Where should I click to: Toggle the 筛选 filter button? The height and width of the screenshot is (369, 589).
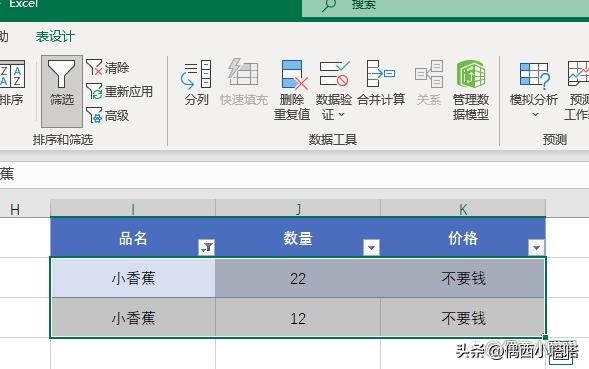pos(62,91)
